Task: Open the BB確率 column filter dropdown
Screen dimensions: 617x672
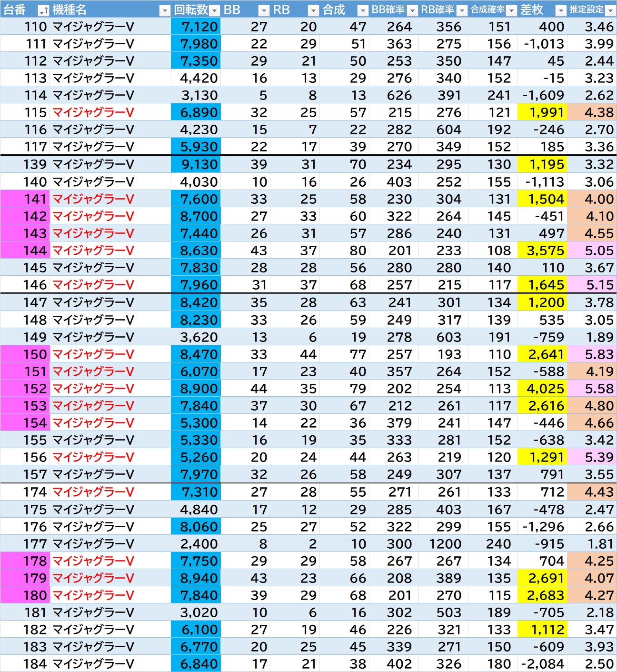Action: coord(412,10)
